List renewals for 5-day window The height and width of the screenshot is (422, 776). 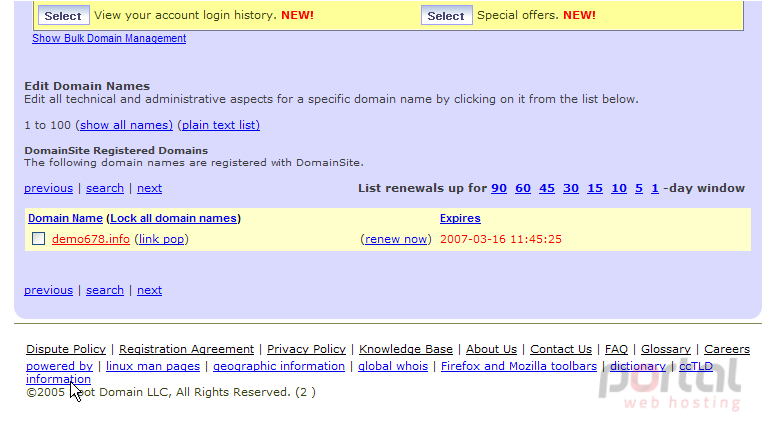pyautogui.click(x=639, y=188)
